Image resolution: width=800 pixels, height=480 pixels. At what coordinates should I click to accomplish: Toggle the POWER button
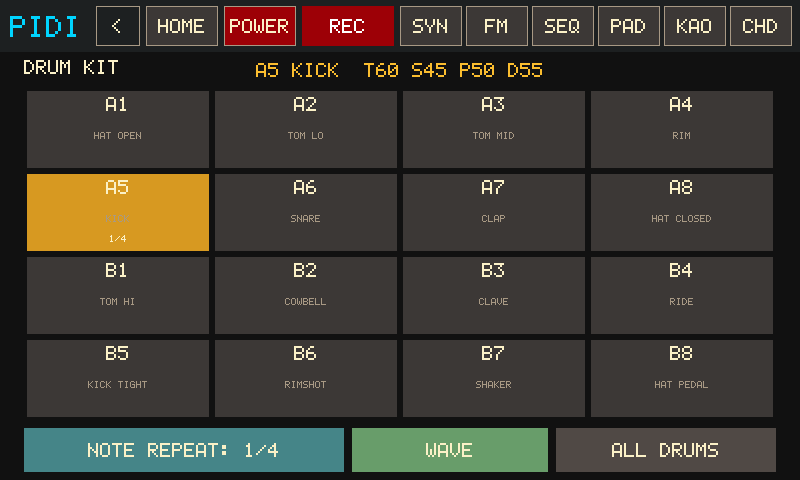[260, 26]
